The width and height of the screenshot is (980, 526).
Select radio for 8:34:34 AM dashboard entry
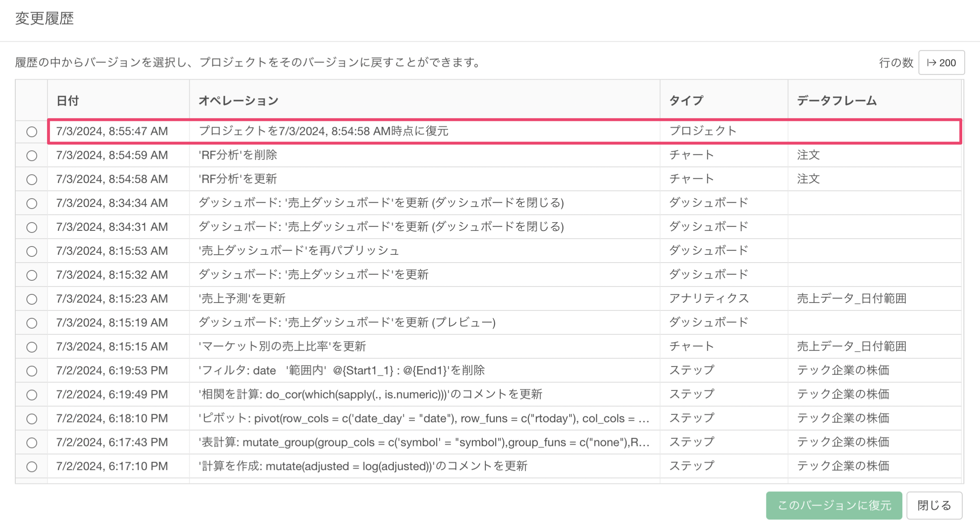tap(32, 204)
